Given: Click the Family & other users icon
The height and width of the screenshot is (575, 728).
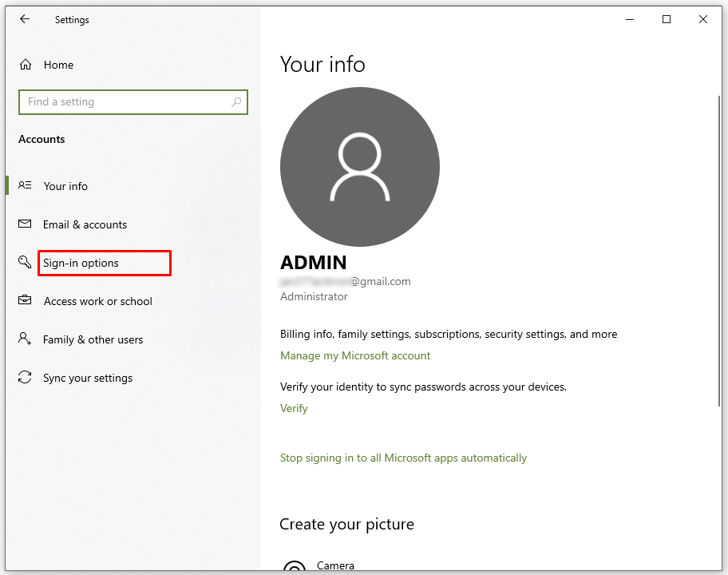Looking at the screenshot, I should click(25, 339).
